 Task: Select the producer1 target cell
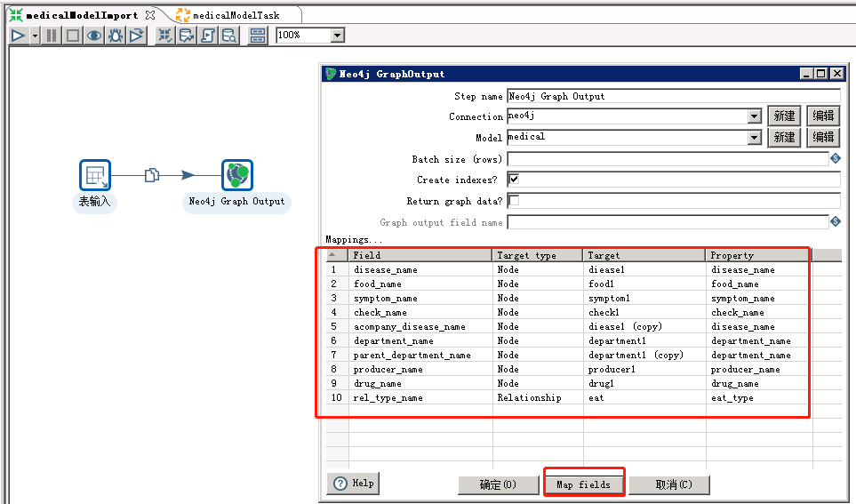[644, 369]
